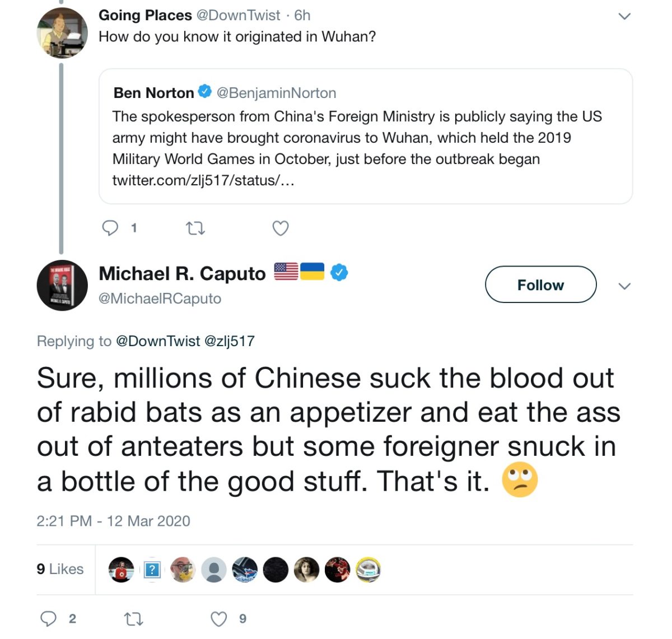
Task: Open the 2:21 PM - 12 Mar 2020 timestamp
Action: point(113,521)
